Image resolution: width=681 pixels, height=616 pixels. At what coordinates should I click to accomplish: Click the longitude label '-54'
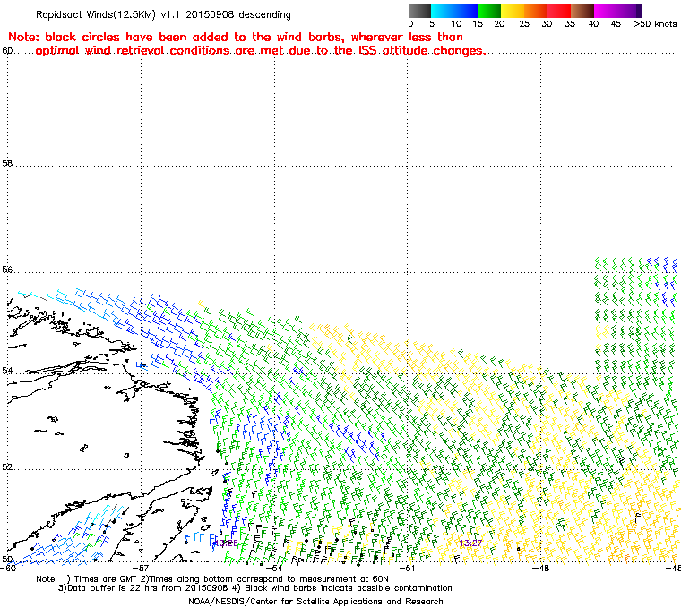pos(274,568)
